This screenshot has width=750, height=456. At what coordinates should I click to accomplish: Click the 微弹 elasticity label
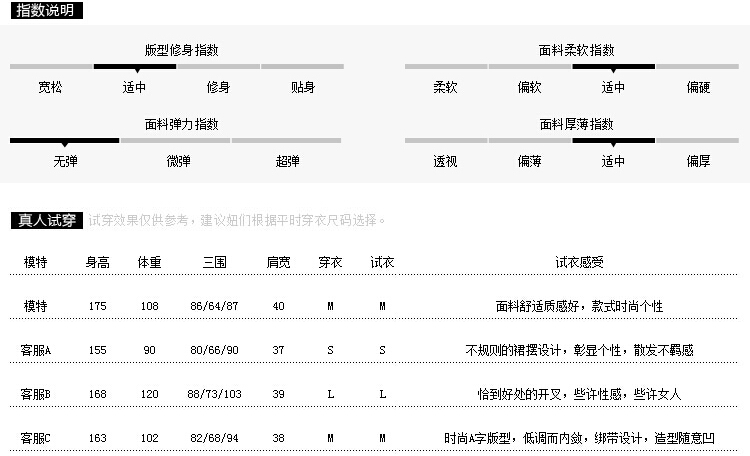tap(178, 161)
